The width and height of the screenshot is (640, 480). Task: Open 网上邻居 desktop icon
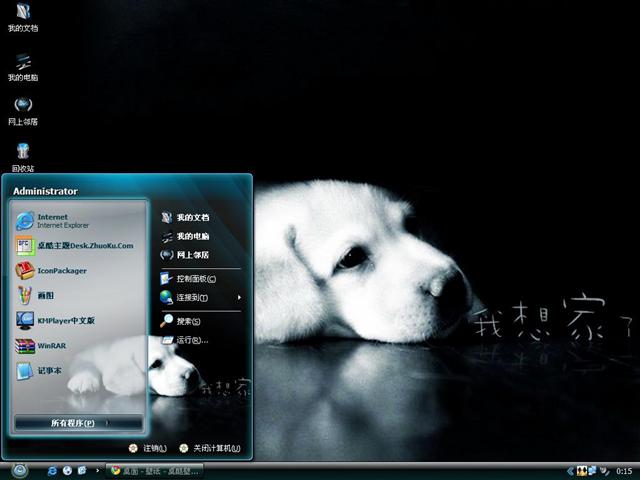click(x=22, y=108)
